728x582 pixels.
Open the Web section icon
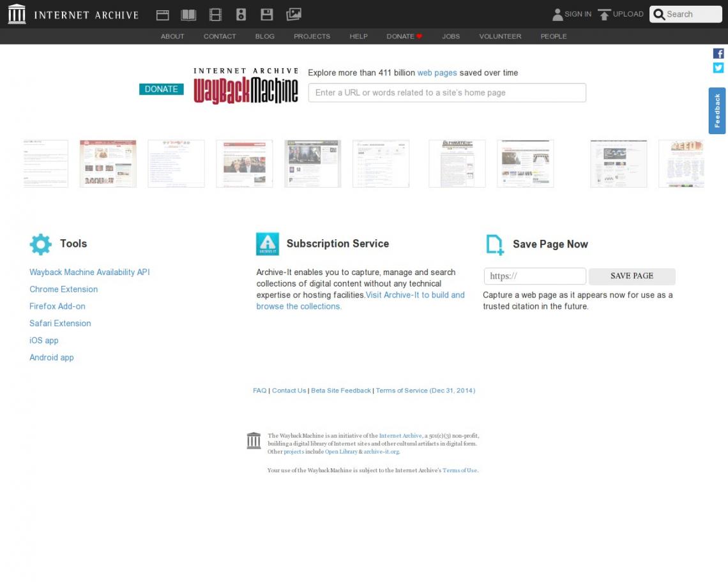click(162, 15)
